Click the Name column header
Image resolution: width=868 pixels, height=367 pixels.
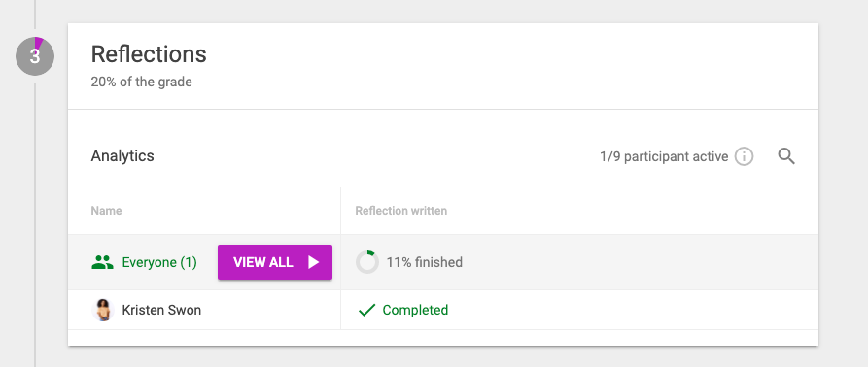(106, 211)
